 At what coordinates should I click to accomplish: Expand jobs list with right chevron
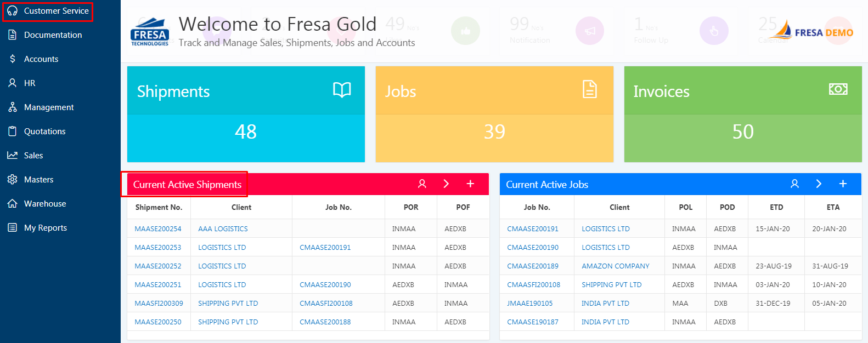[819, 184]
